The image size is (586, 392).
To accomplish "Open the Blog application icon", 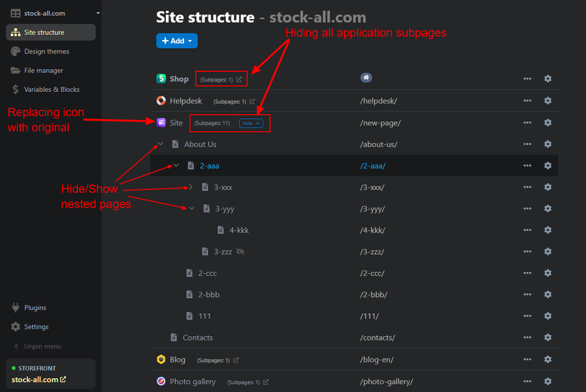I will [x=161, y=359].
